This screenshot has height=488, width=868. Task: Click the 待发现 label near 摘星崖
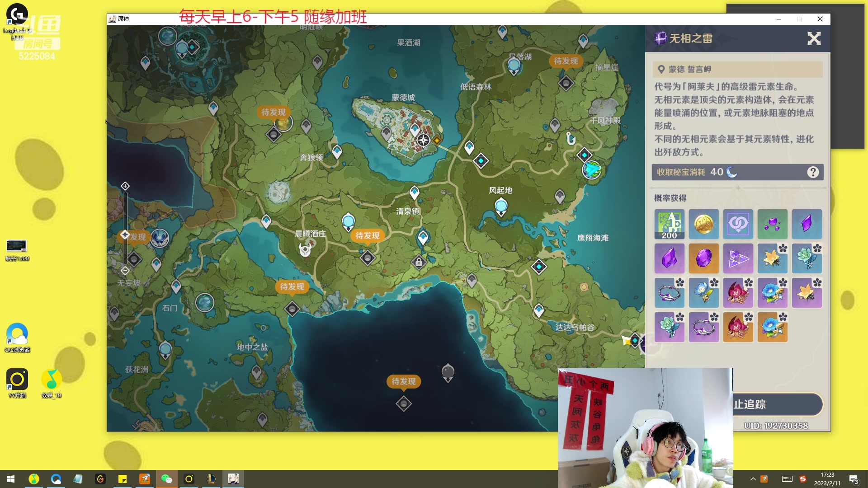point(566,61)
